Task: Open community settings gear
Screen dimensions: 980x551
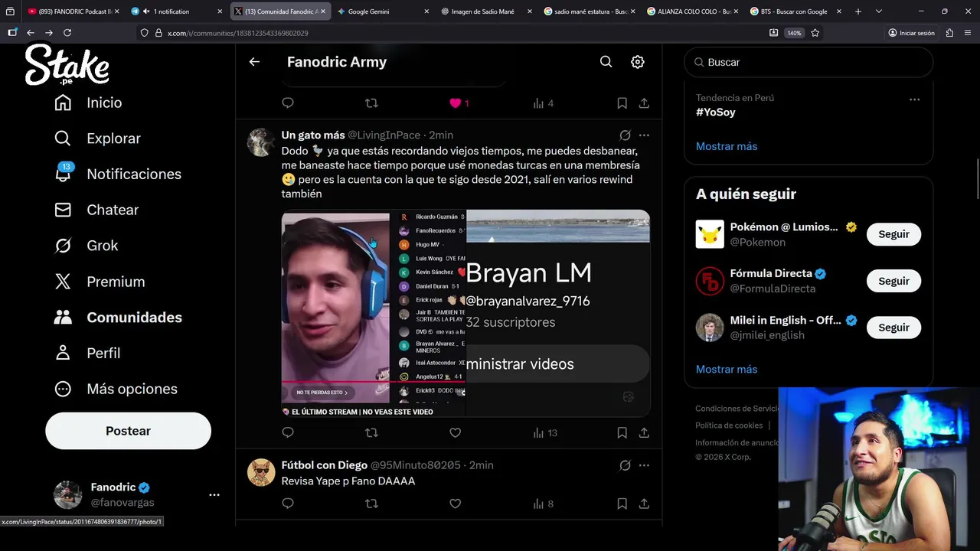Action: tap(637, 62)
